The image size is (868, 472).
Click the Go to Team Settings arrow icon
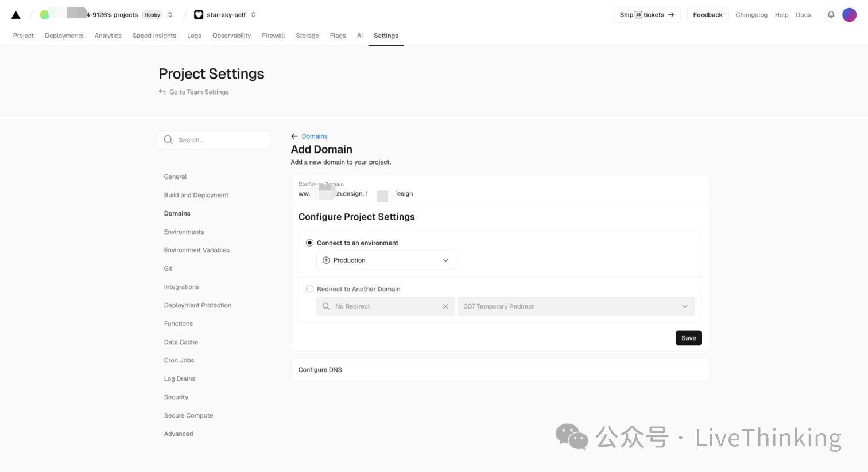tap(162, 92)
